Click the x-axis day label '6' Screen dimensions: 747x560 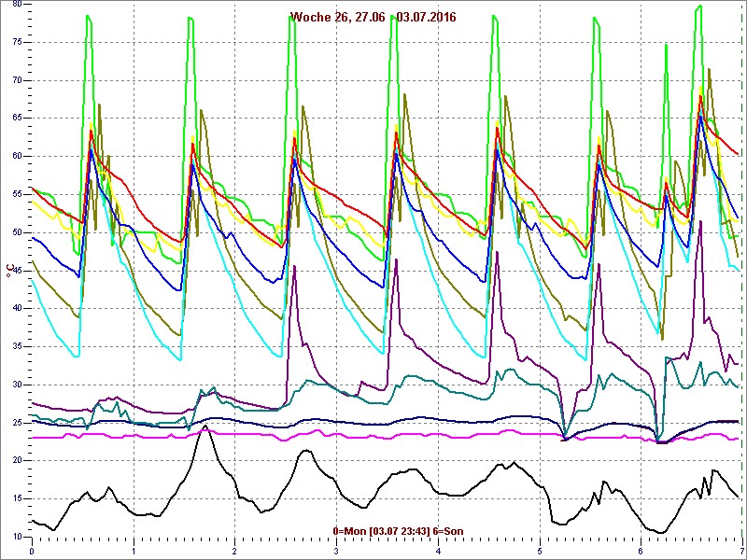click(641, 552)
